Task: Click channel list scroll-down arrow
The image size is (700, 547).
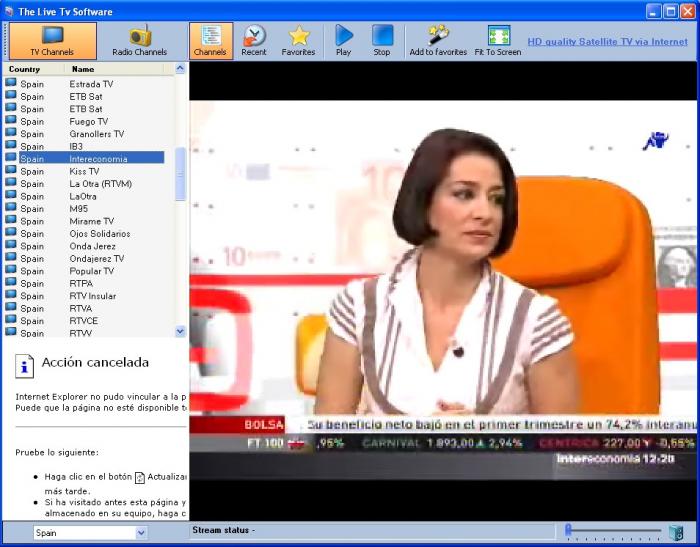Action: coord(180,331)
